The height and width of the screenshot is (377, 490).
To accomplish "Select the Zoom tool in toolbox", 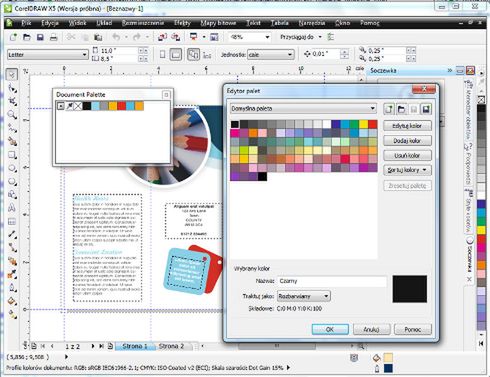I will click(12, 115).
